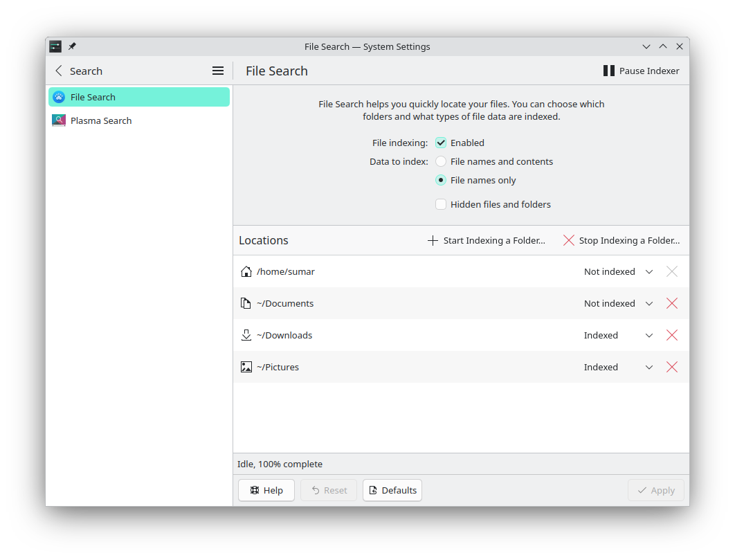This screenshot has height=560, width=735.
Task: Select the File names and contents option
Action: (x=441, y=161)
